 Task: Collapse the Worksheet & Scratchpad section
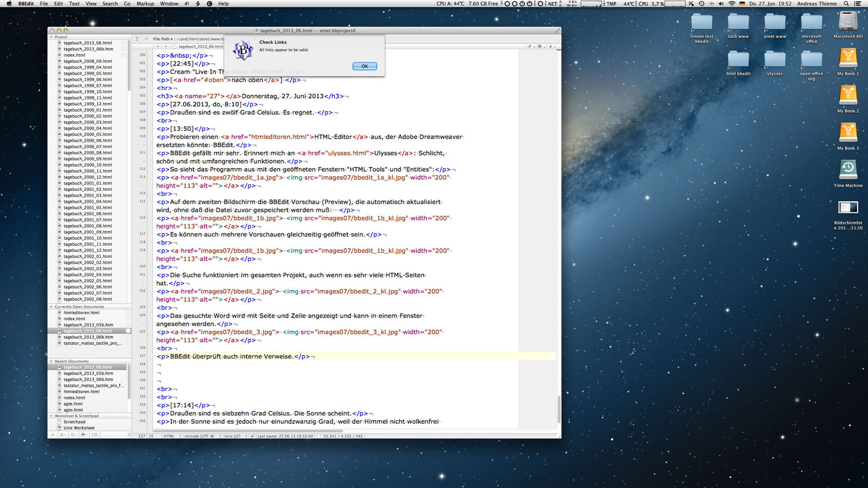point(52,416)
